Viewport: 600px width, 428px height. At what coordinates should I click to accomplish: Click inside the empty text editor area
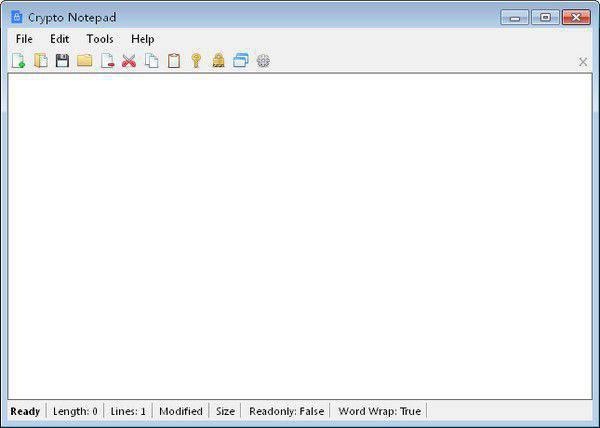(x=300, y=236)
